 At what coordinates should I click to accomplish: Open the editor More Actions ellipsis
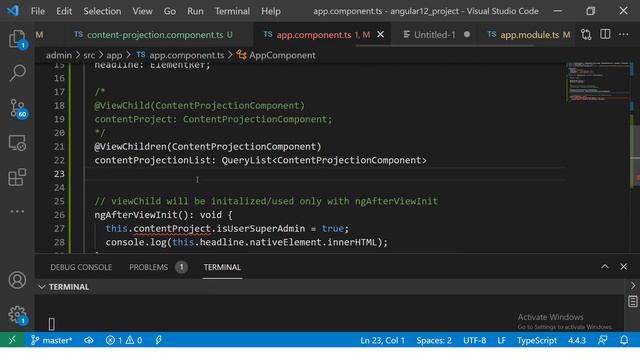624,34
